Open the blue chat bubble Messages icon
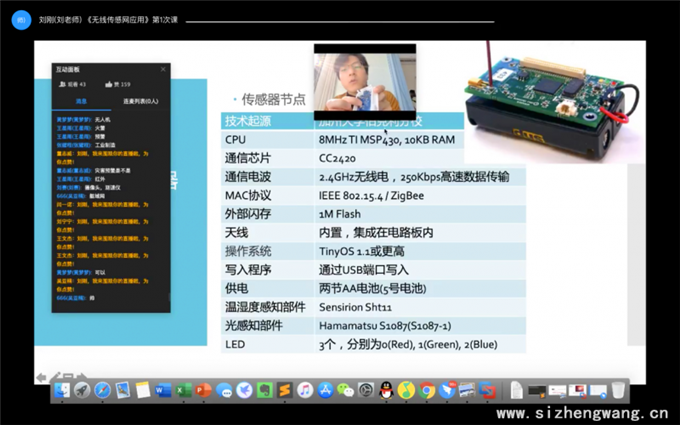Viewport: 680px width, 425px height. (x=224, y=391)
